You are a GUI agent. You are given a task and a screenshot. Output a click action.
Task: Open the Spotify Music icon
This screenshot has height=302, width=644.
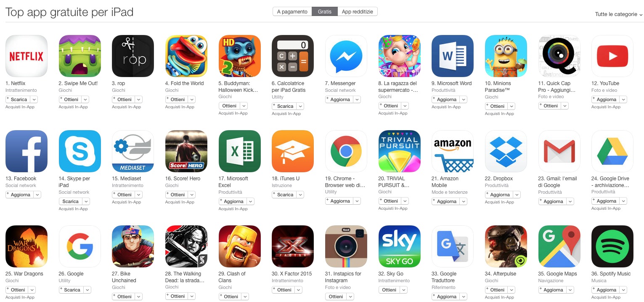(x=612, y=246)
